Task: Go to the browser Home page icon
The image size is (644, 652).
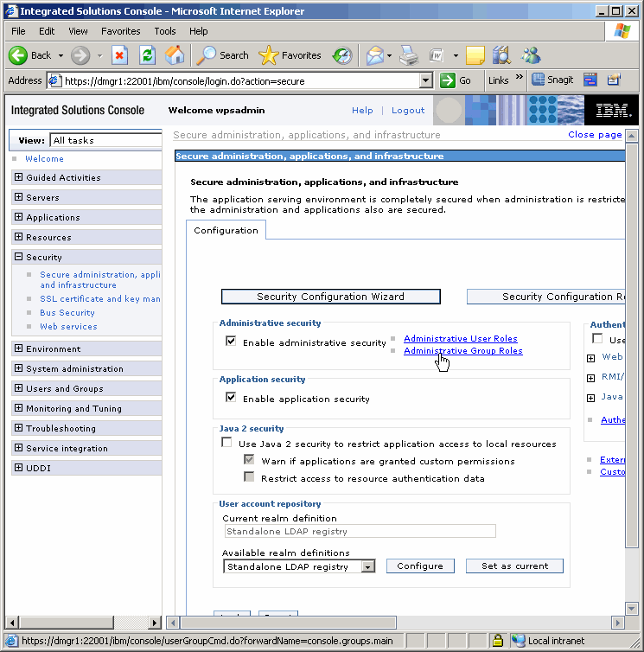Action: 174,55
